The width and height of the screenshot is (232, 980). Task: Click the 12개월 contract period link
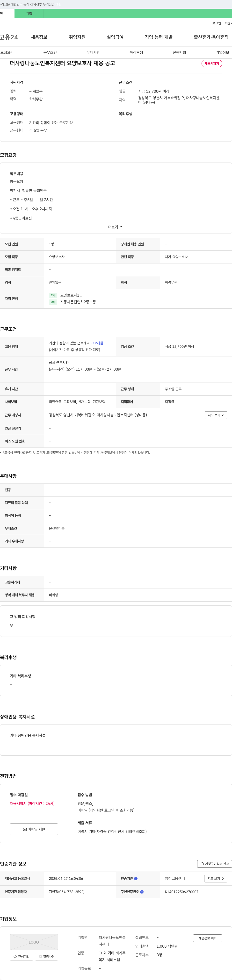[x=98, y=343]
